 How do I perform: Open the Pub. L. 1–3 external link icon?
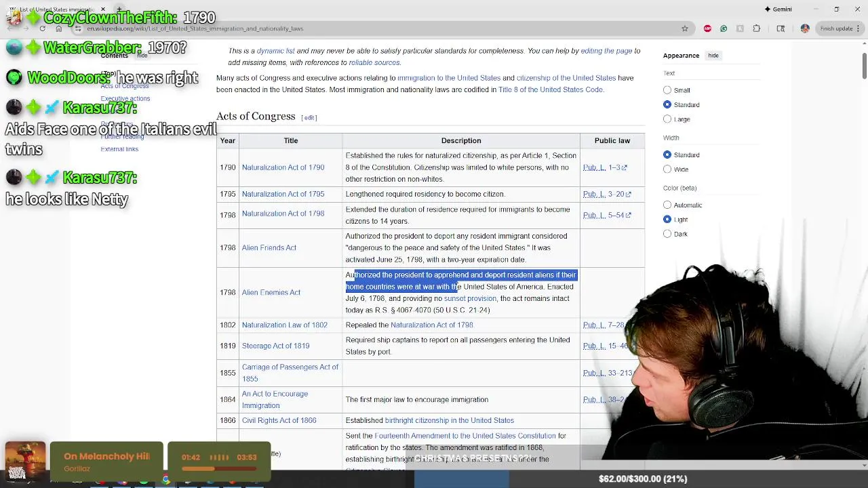pos(625,167)
